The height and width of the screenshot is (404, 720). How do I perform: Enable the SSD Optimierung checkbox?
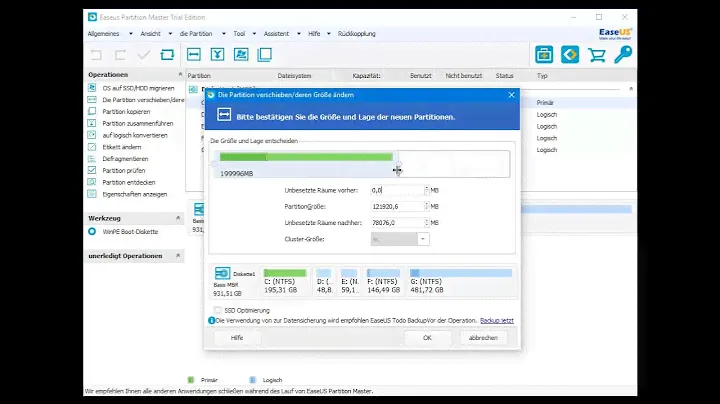pos(217,310)
